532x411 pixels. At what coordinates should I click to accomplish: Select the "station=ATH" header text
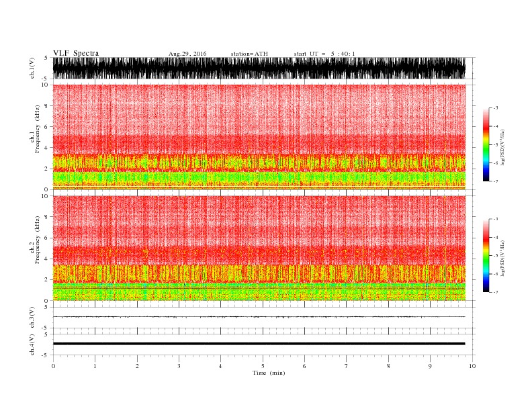pos(249,54)
